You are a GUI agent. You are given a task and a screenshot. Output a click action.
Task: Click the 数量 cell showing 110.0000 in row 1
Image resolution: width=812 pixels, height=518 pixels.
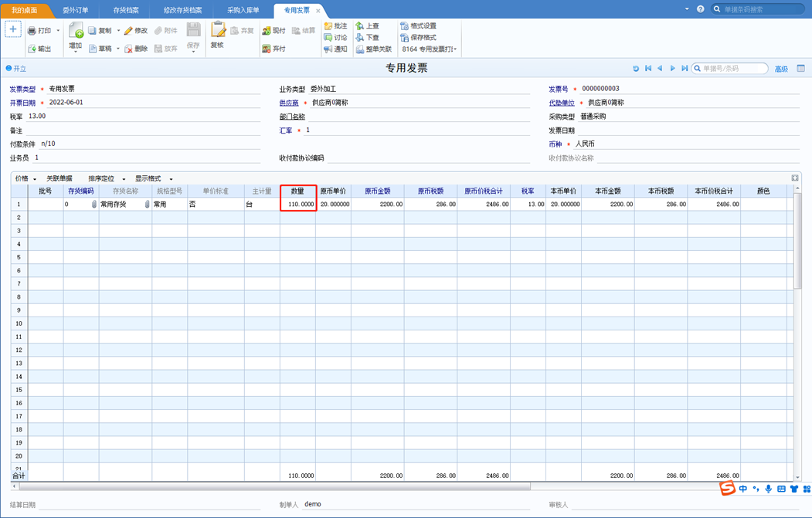pos(298,205)
